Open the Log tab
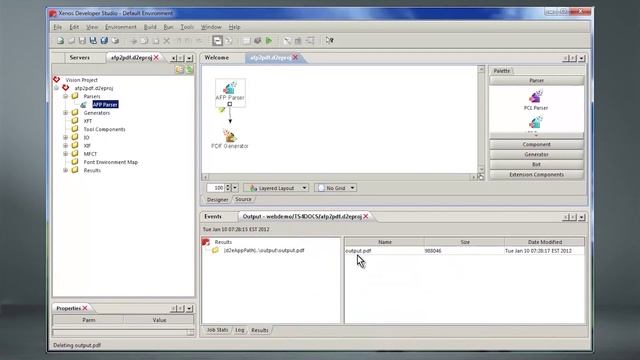The width and height of the screenshot is (640, 360). 240,330
